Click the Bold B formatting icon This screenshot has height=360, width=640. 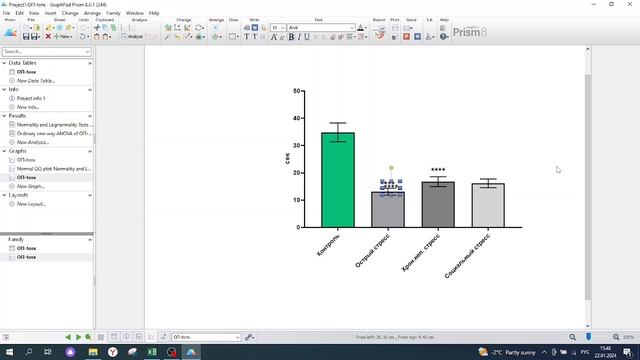291,37
